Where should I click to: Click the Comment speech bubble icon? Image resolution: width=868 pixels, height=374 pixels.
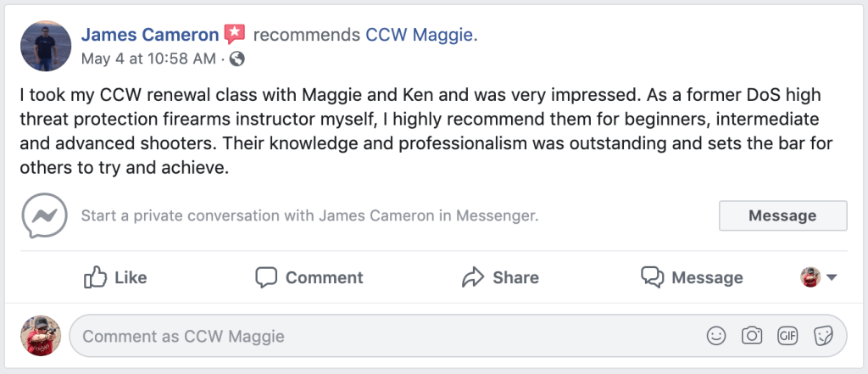267,277
